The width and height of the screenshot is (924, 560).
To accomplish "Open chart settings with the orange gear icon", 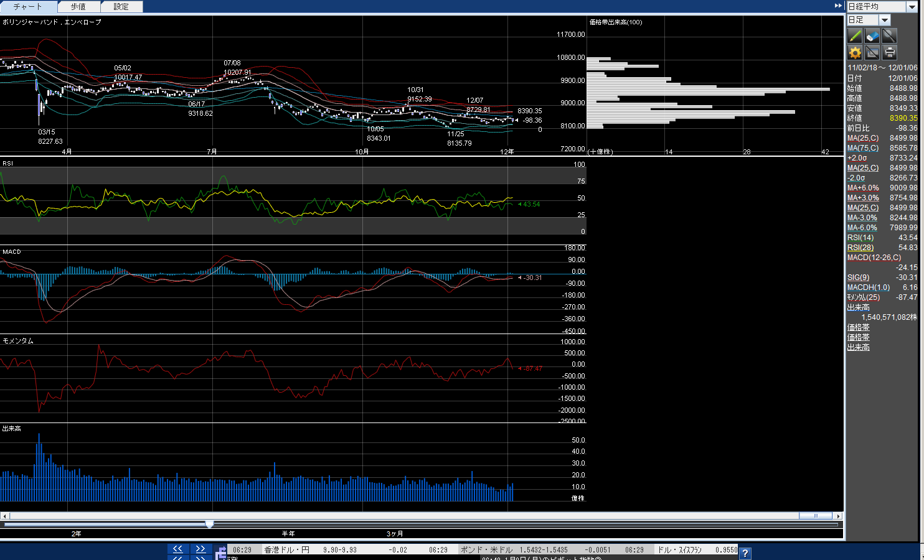I will tap(855, 53).
